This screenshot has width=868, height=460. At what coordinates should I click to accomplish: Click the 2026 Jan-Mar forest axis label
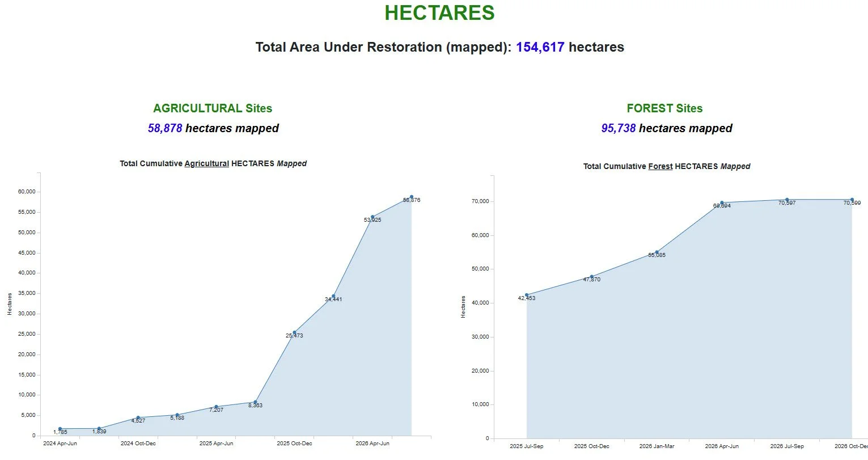click(657, 446)
